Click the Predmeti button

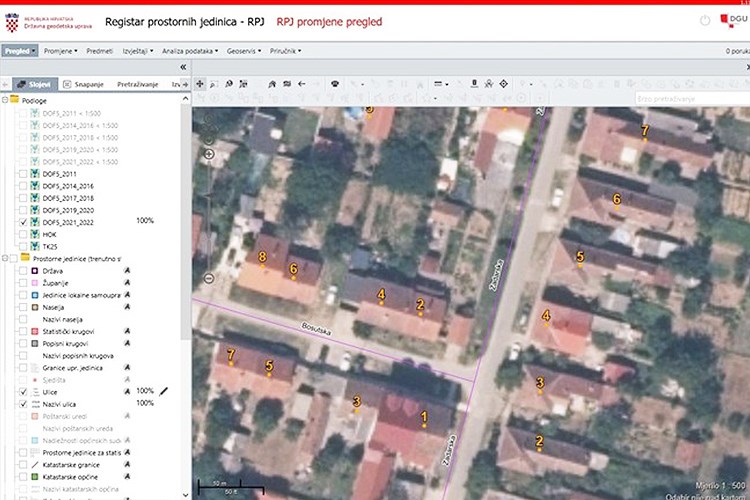pos(99,49)
